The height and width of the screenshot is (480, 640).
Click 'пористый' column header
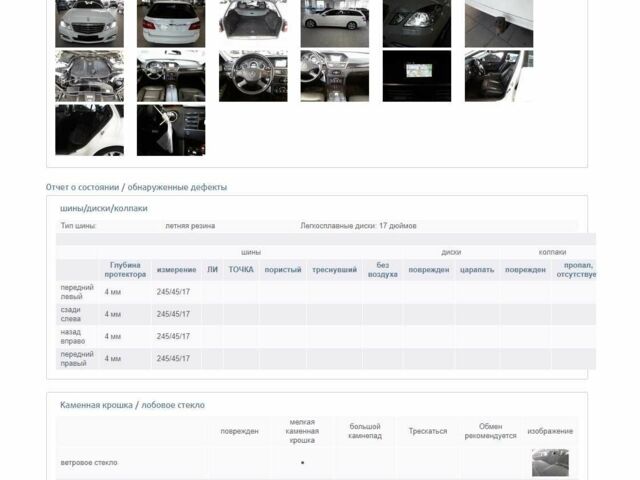click(x=283, y=270)
